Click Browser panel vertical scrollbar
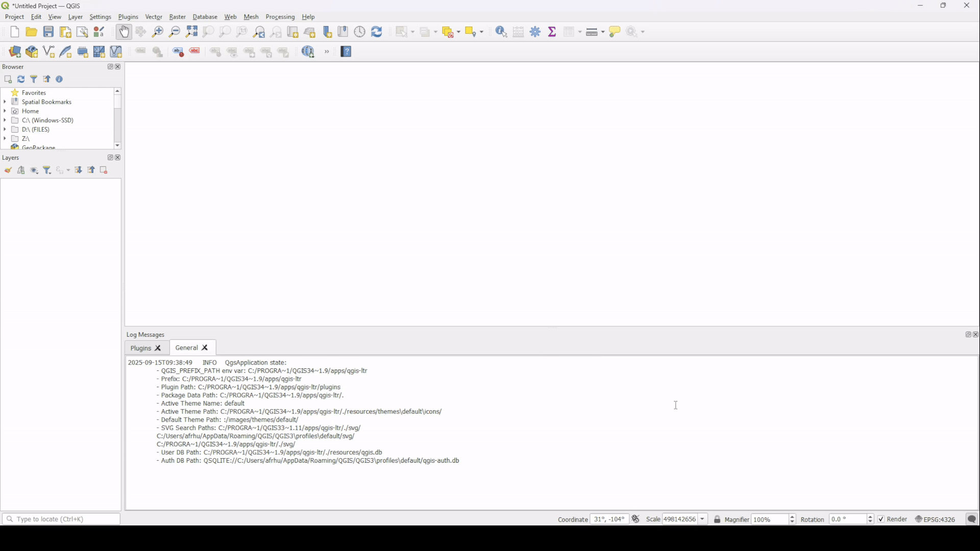 click(x=117, y=118)
